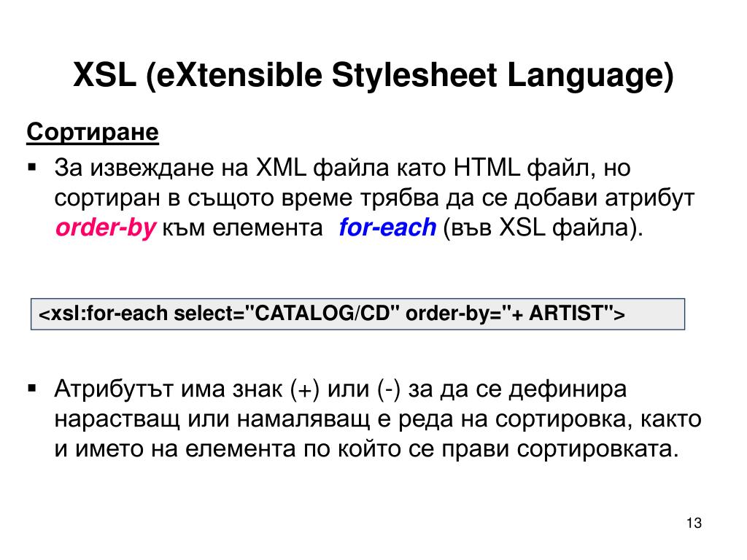747x560 pixels.
Task: Click the underlined heading 'Сортиране'
Action: pos(93,132)
